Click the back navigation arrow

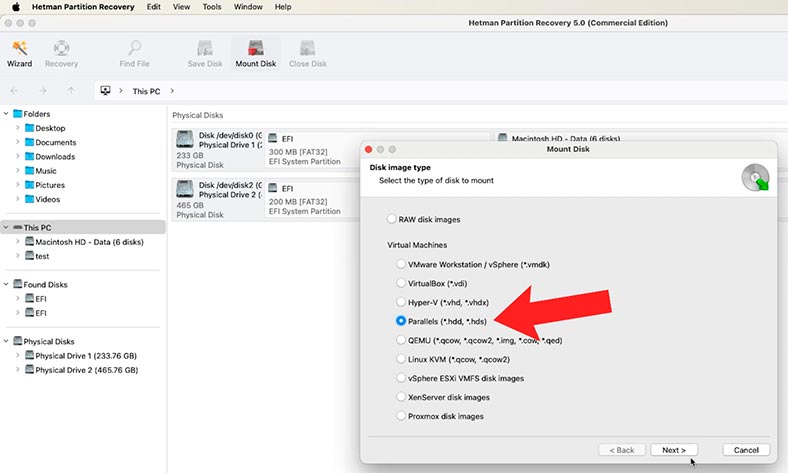tap(14, 91)
